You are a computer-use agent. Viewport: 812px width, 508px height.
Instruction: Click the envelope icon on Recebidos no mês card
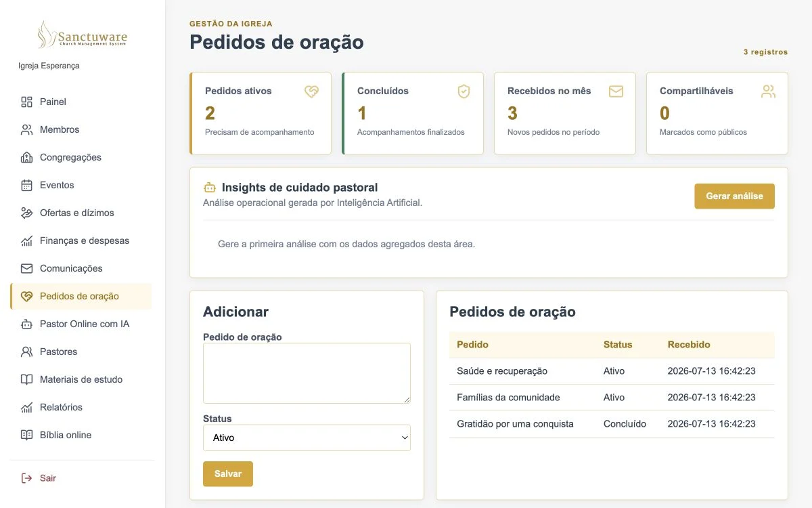pyautogui.click(x=616, y=91)
